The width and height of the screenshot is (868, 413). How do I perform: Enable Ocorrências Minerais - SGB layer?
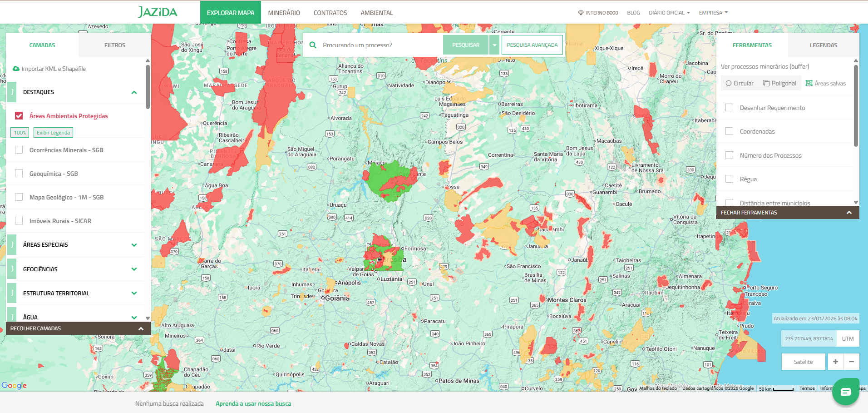pyautogui.click(x=19, y=150)
